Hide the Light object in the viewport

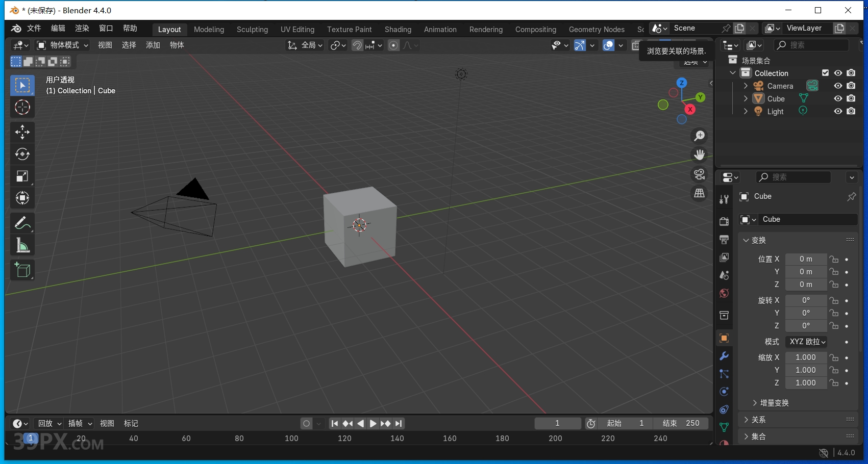(x=837, y=111)
